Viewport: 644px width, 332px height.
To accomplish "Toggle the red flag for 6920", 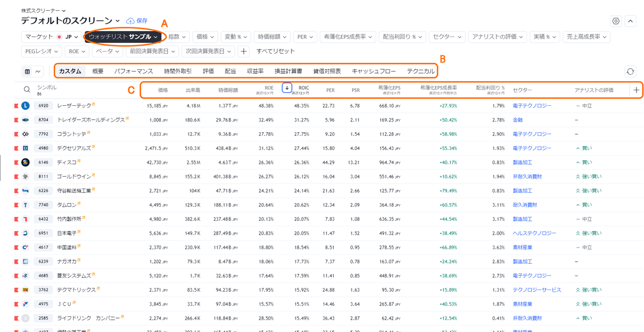I will 16,106.
